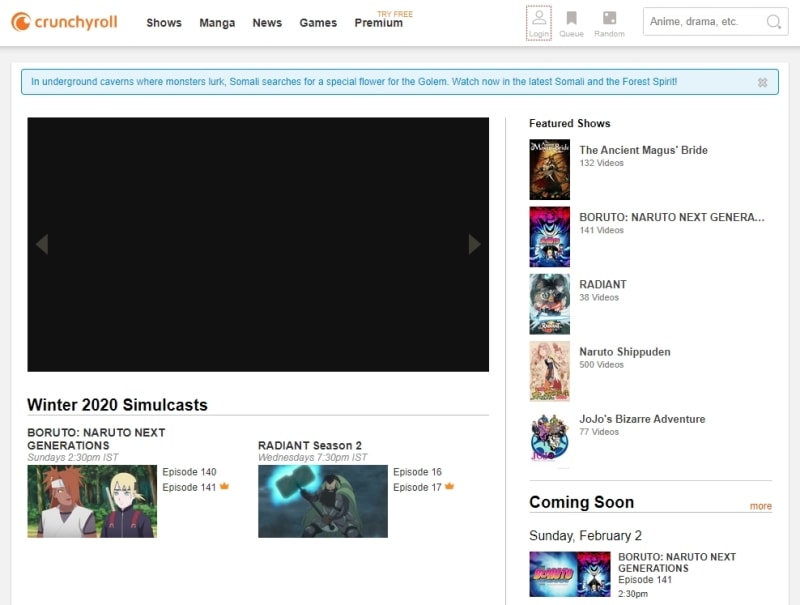Select Premium Try Free link

coord(379,23)
